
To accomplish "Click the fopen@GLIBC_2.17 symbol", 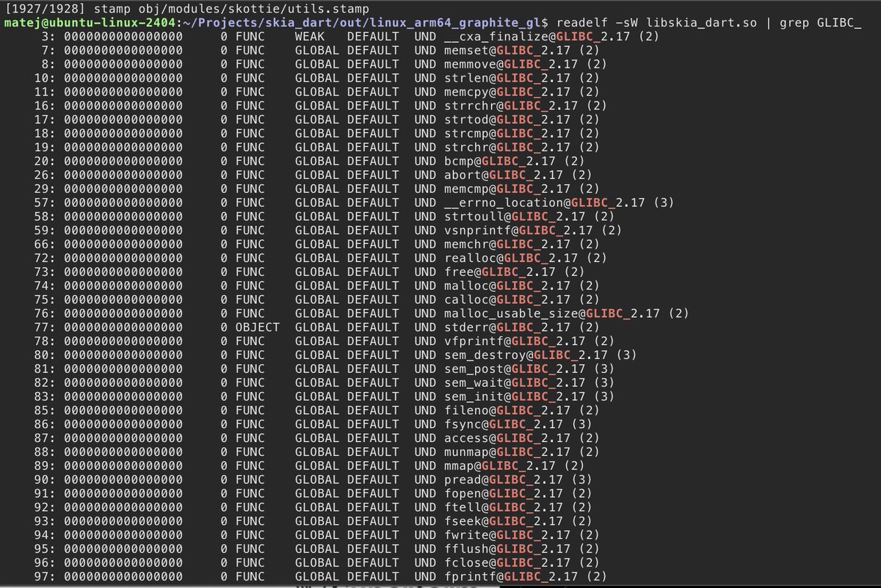I will pyautogui.click(x=503, y=494).
